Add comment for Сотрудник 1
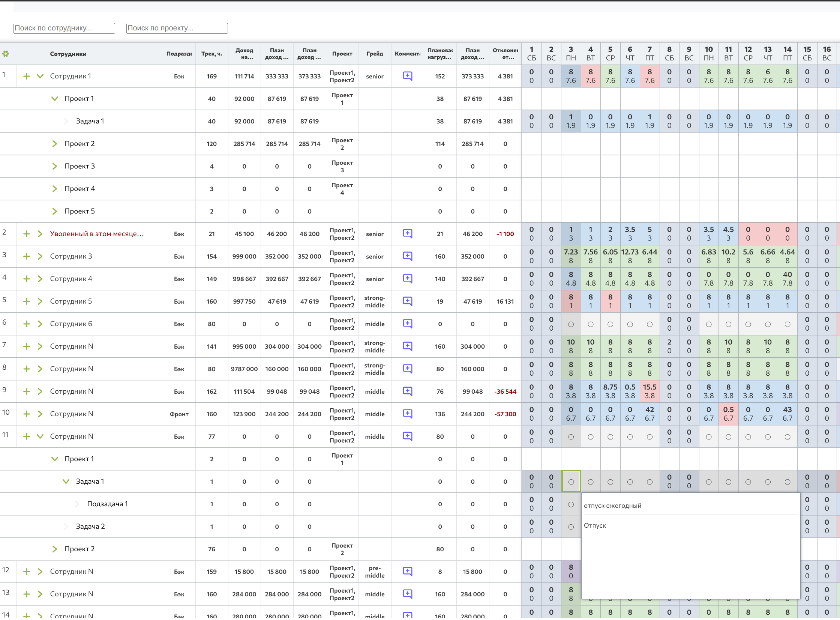840x620 pixels. [x=408, y=76]
